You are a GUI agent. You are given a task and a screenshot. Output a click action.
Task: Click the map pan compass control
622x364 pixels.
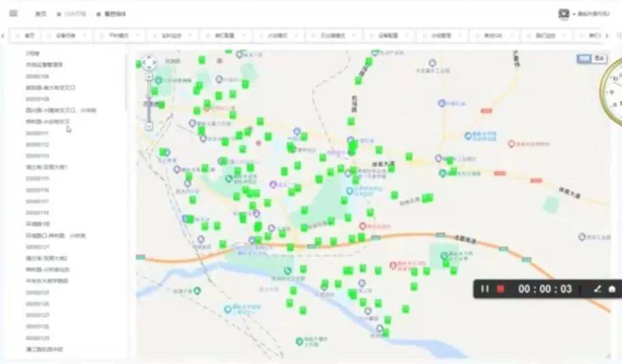pos(149,62)
